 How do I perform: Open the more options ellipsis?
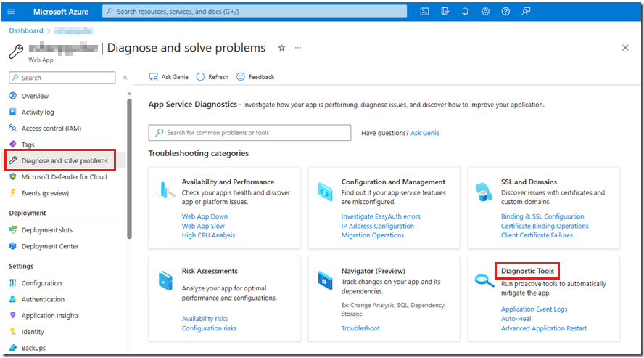pos(297,48)
